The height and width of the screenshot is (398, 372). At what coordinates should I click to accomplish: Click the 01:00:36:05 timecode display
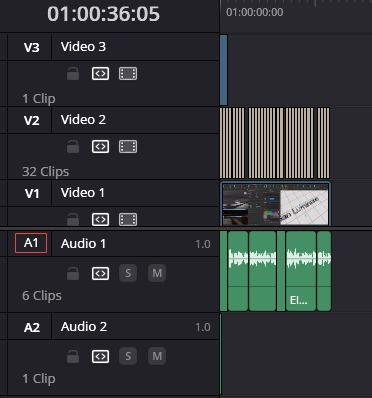point(103,14)
